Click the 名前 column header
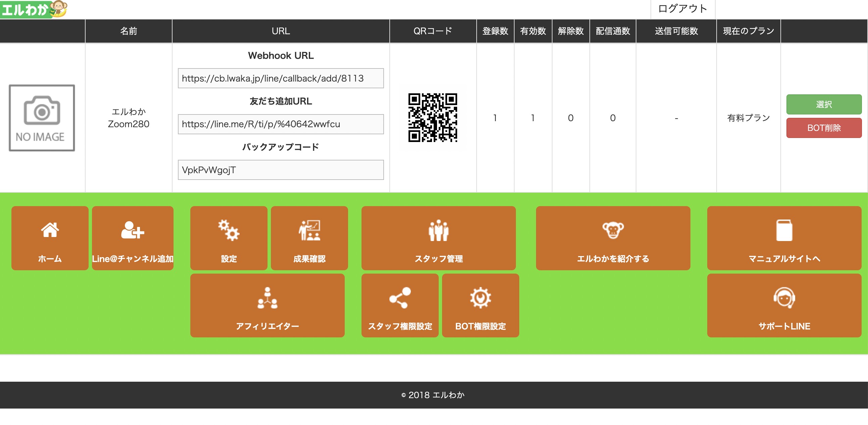Image resolution: width=868 pixels, height=425 pixels. pos(129,31)
